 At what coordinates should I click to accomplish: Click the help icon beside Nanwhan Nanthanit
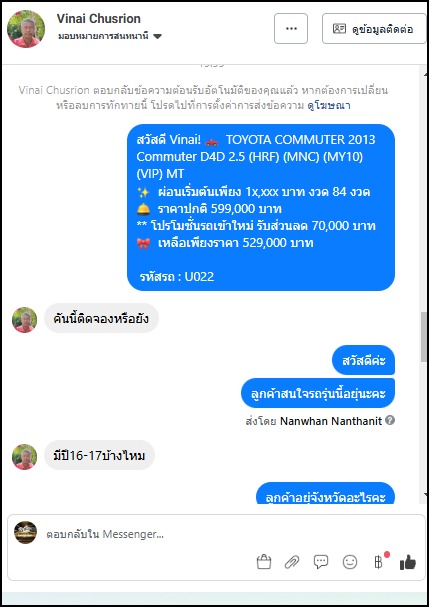(390, 420)
